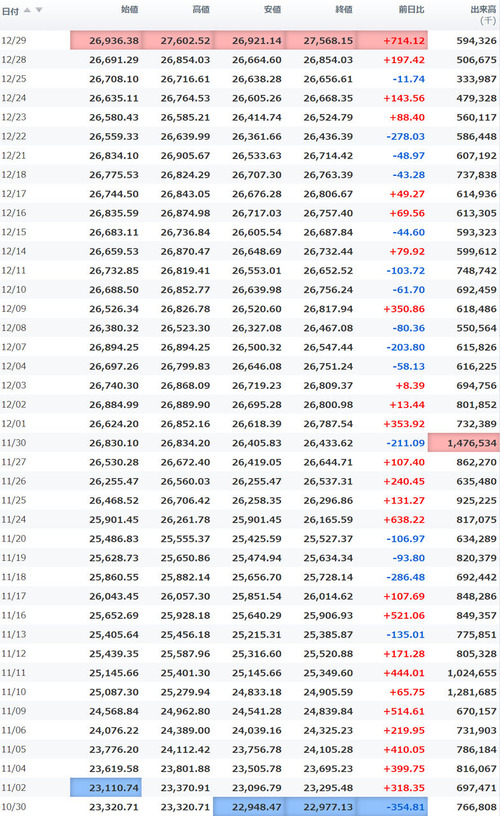This screenshot has width=500, height=816.
Task: Click the -211.09 change value
Action: [405, 443]
